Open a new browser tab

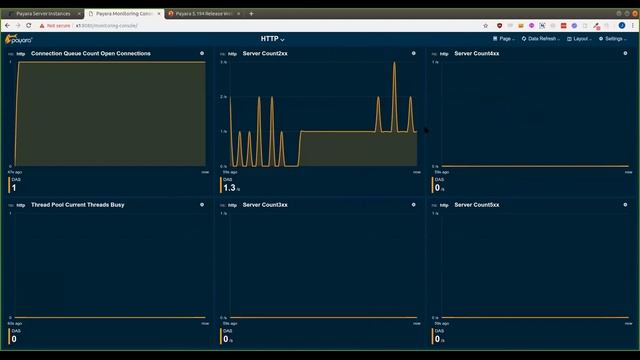pos(251,13)
